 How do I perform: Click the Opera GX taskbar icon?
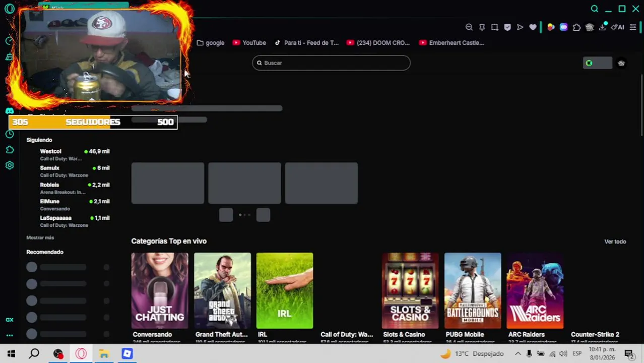tap(81, 354)
